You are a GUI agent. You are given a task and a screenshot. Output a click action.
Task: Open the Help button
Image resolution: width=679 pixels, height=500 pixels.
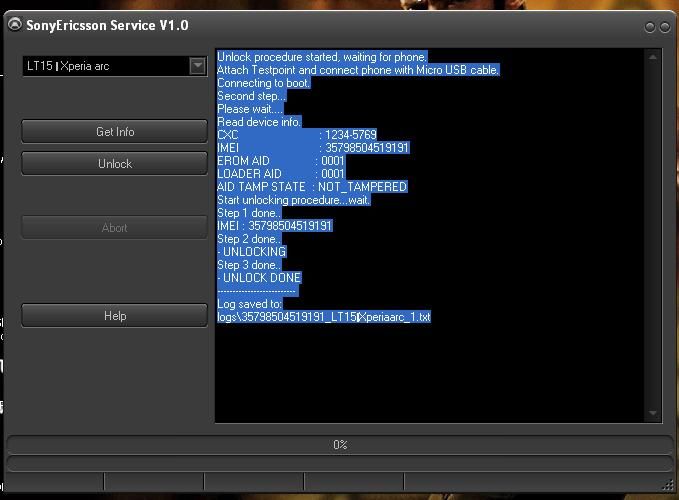pyautogui.click(x=115, y=316)
